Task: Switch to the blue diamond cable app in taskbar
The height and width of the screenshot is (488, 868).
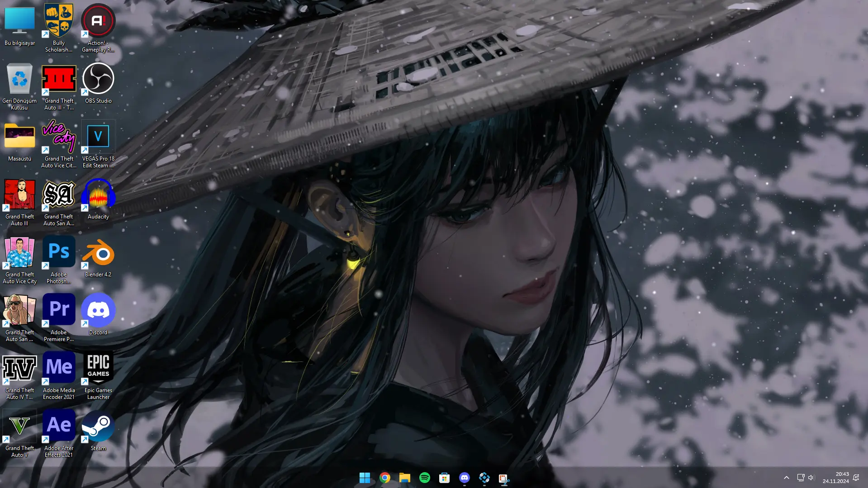Action: tap(484, 478)
